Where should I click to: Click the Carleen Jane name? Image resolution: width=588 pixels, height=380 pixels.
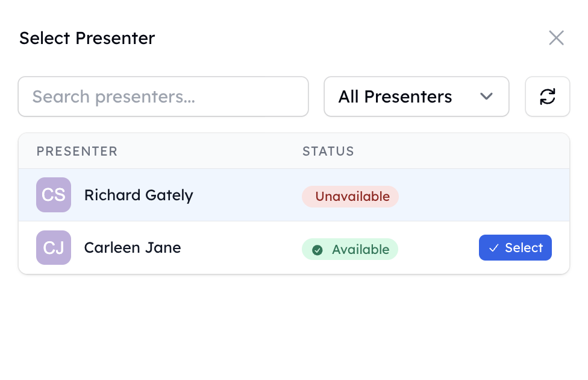pos(133,248)
